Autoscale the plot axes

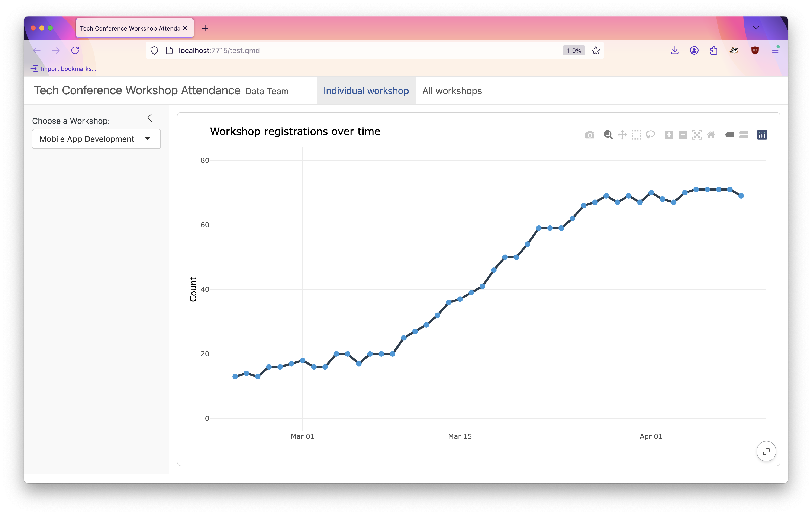[x=697, y=135]
